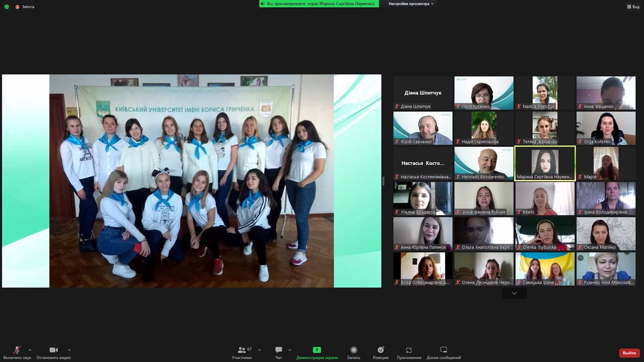Open Whiteboards (Доски сообщений) icon
Image resolution: width=644 pixels, height=362 pixels.
[x=443, y=350]
